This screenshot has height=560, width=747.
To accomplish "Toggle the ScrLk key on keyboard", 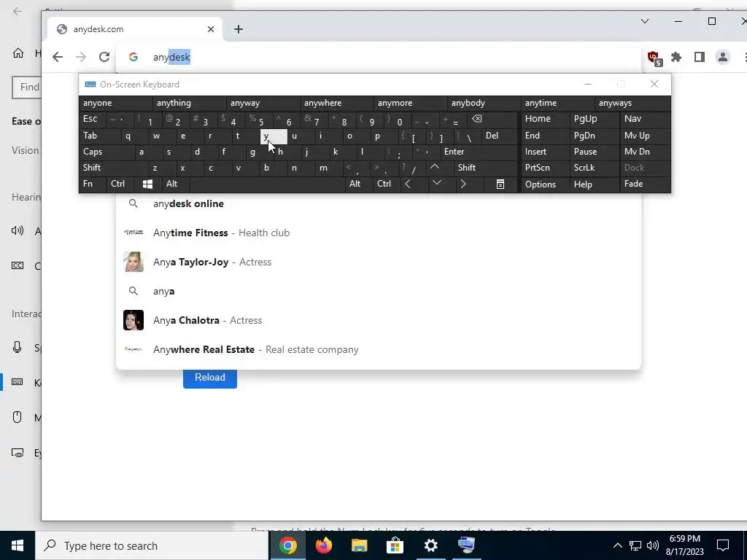I will coord(594,168).
